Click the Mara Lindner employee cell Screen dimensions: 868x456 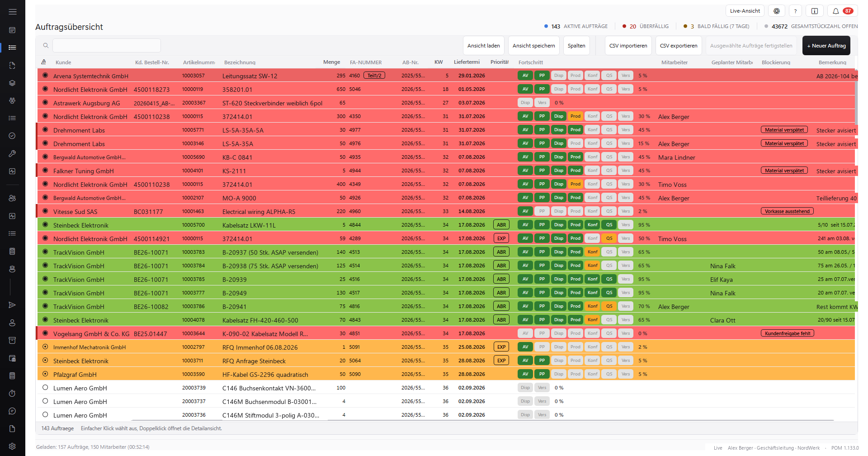(x=677, y=157)
